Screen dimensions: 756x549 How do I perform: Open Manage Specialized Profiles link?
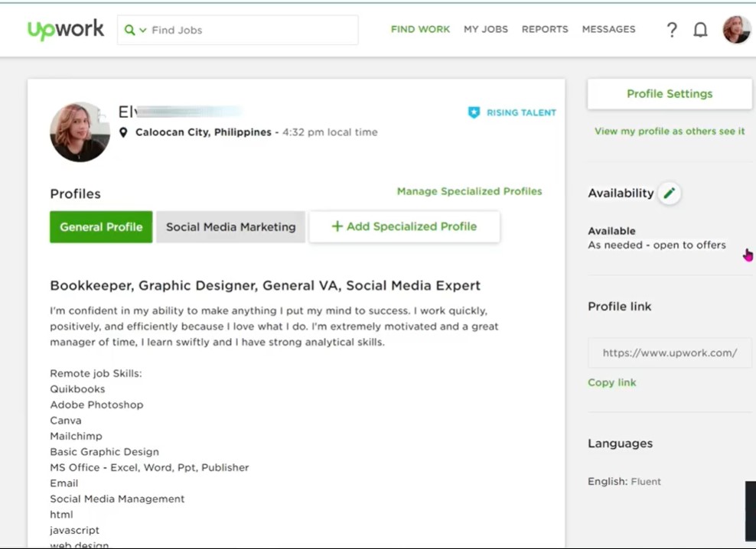click(x=469, y=191)
